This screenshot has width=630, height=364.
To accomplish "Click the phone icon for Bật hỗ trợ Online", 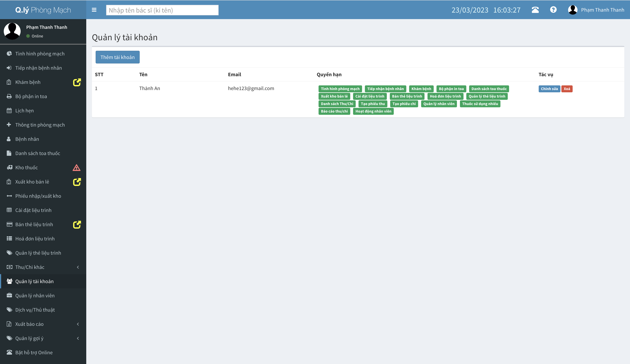I will tap(9, 352).
